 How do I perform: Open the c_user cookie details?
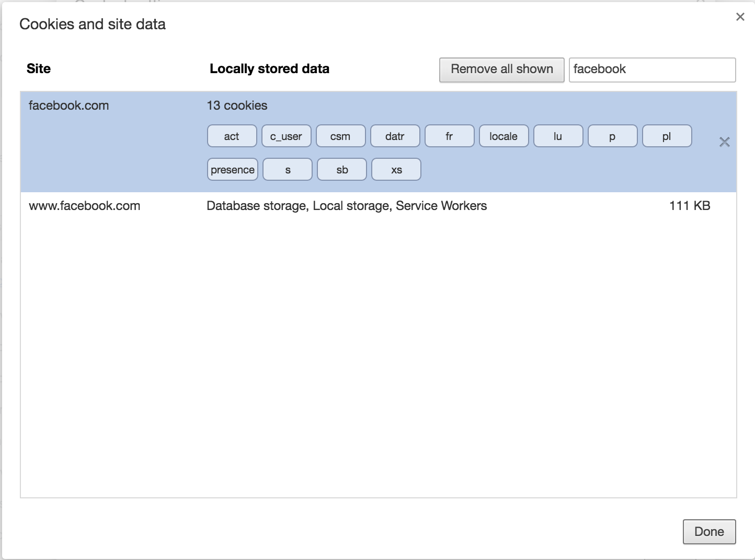[286, 136]
